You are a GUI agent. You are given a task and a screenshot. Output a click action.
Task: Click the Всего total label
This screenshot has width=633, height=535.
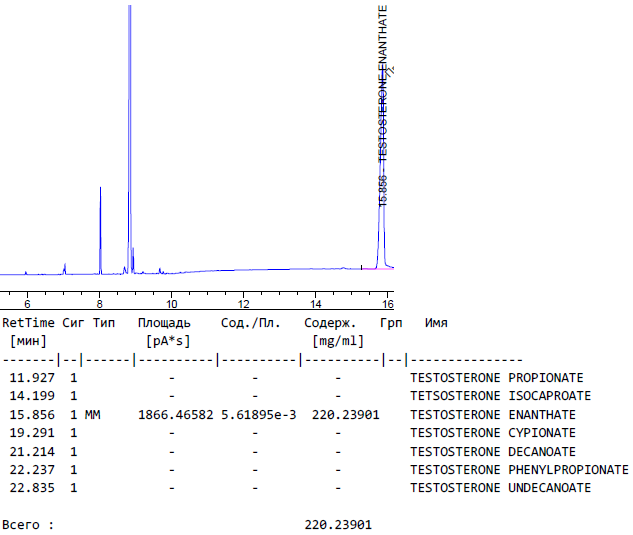[28, 525]
